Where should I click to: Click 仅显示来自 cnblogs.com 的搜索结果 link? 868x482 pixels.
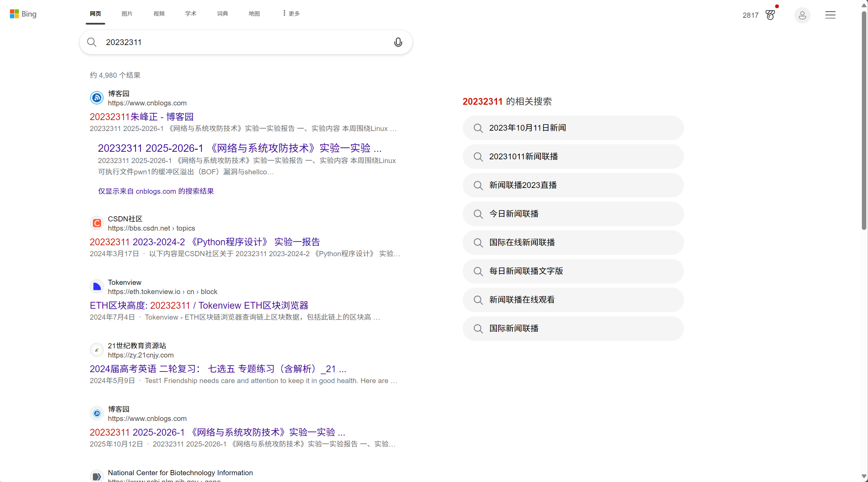[156, 191]
